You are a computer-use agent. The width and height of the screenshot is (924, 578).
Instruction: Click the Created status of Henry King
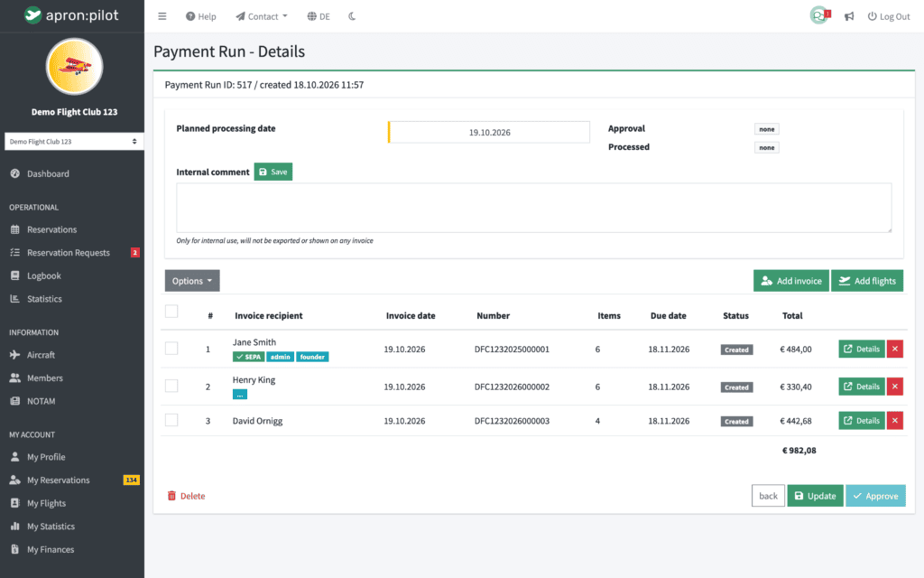click(x=736, y=387)
